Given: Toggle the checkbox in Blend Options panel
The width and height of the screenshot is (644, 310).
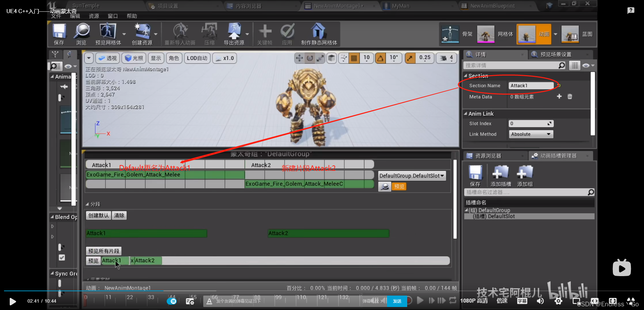Looking at the screenshot, I should tap(62, 258).
